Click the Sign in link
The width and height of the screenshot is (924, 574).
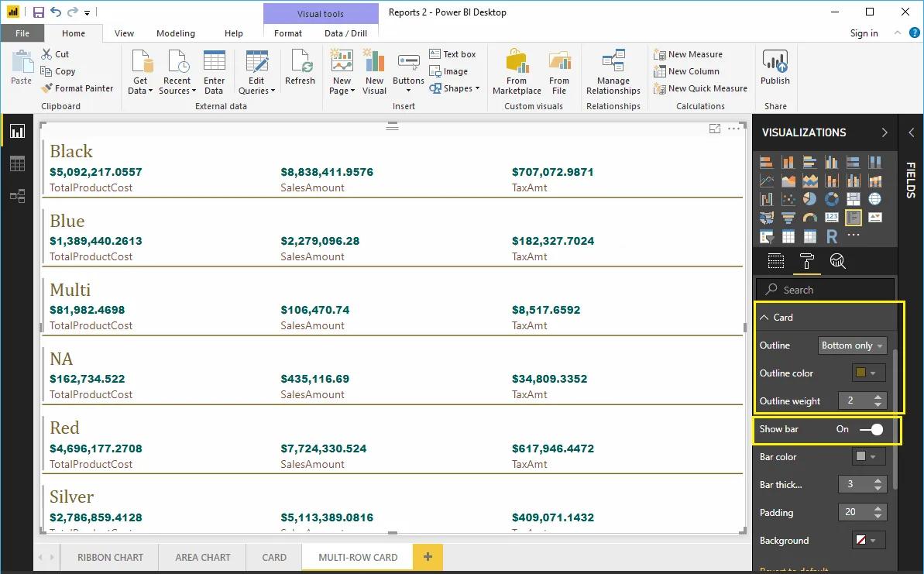coord(864,33)
